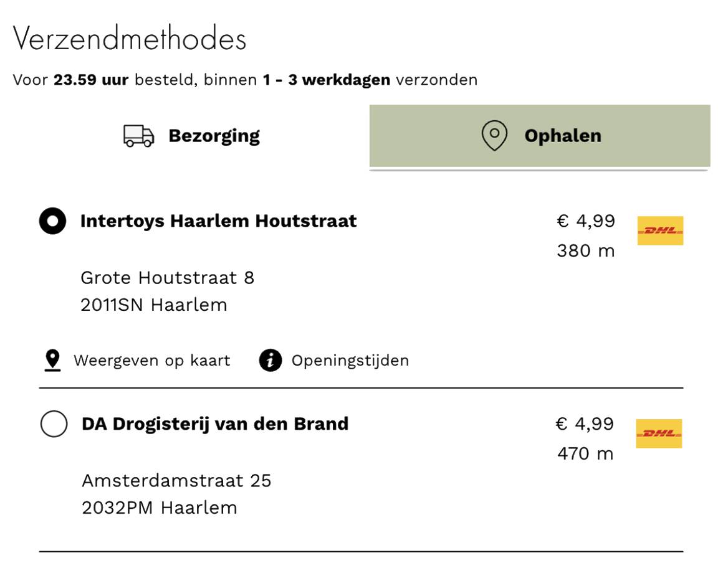Click the Intertoys Haarlem Houtstraat title
Image resolution: width=728 pixels, height=563 pixels.
click(x=218, y=221)
